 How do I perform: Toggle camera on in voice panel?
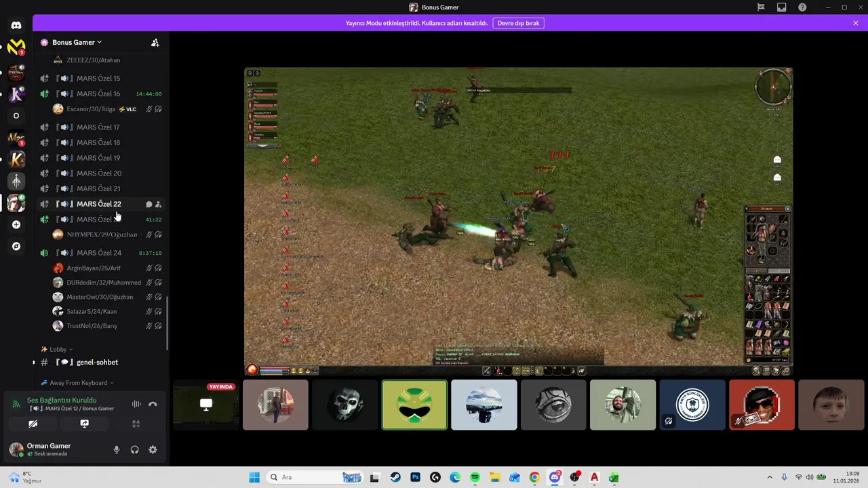click(x=33, y=424)
